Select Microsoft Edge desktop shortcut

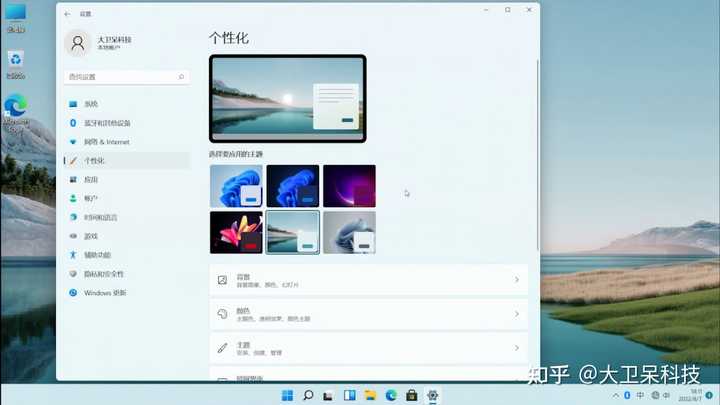16,112
